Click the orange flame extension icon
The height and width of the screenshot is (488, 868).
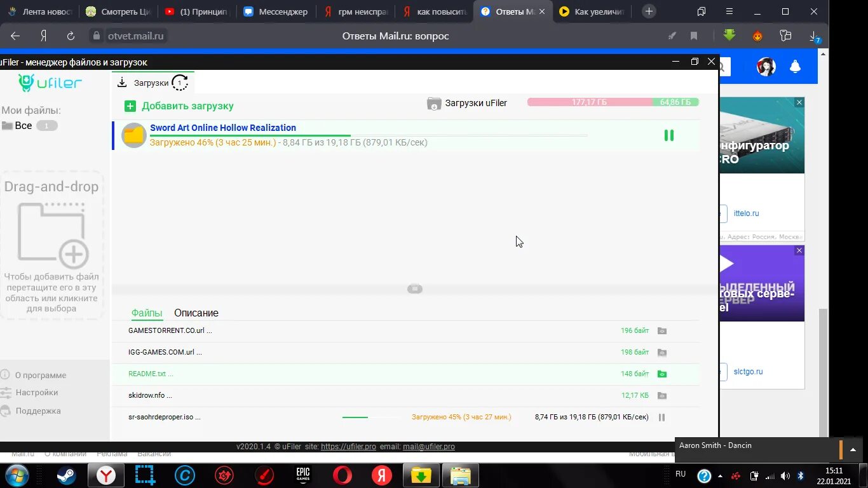pos(757,36)
